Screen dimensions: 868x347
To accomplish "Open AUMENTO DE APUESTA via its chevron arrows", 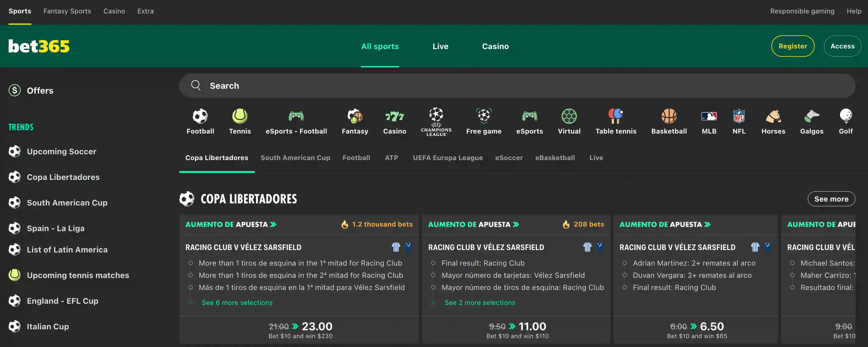I will pos(273,224).
